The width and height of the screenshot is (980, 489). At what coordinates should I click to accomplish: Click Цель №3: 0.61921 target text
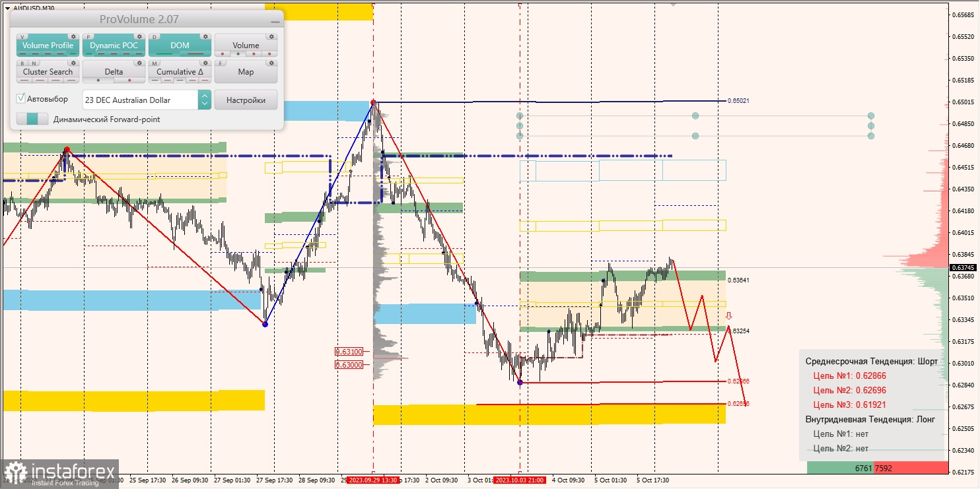(x=849, y=405)
